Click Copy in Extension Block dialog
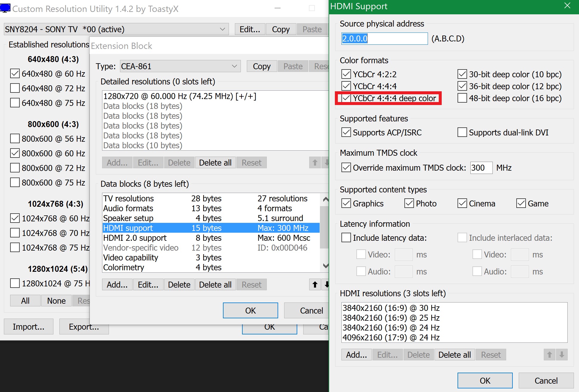 (262, 66)
